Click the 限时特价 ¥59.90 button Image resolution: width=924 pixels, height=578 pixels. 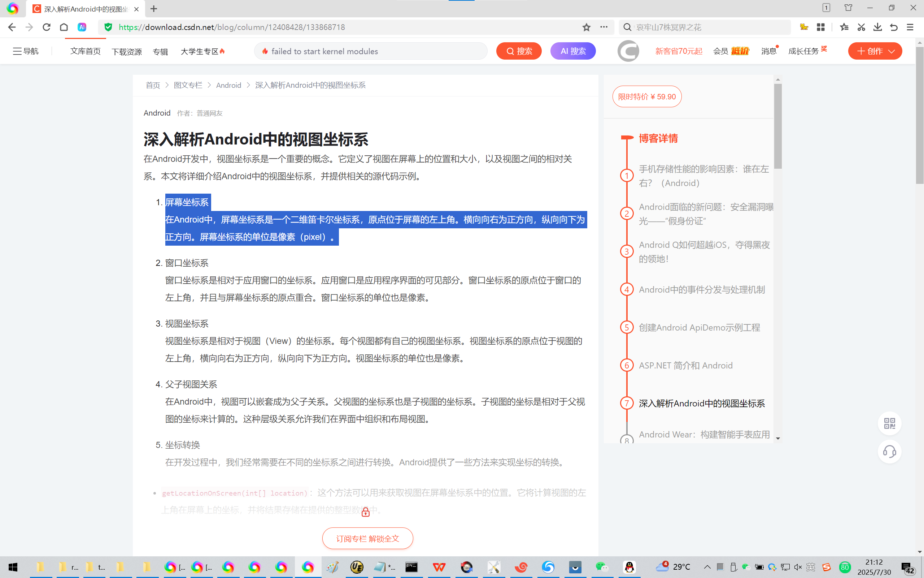pyautogui.click(x=647, y=96)
